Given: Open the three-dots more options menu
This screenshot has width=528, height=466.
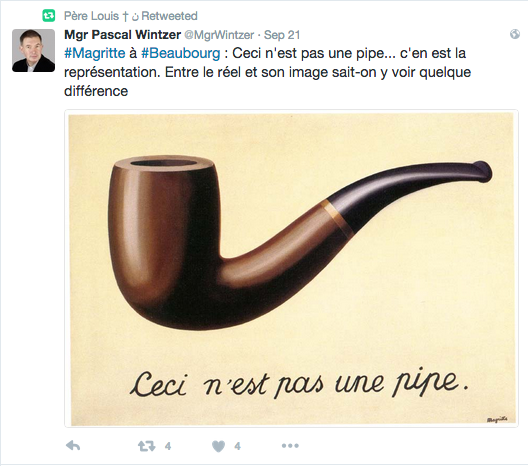Looking at the screenshot, I should pos(290,446).
